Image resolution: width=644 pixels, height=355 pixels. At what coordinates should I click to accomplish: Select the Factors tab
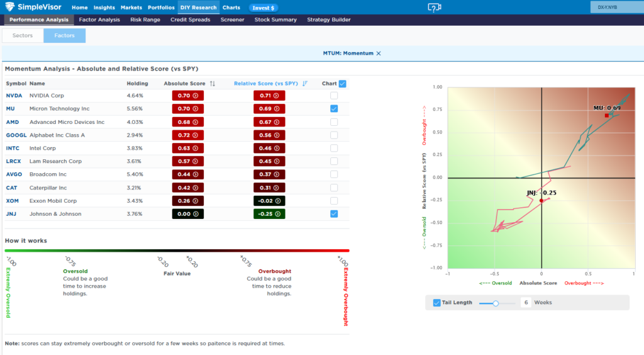pyautogui.click(x=65, y=36)
